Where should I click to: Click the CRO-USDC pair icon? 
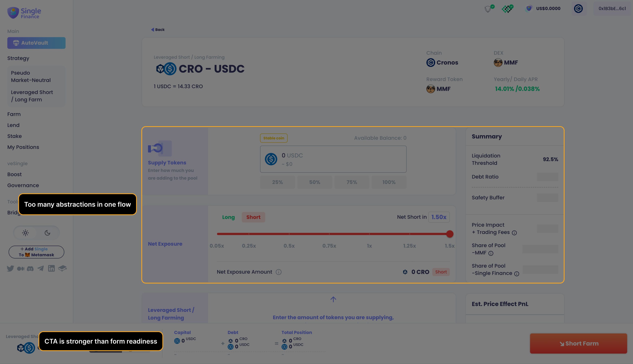166,69
